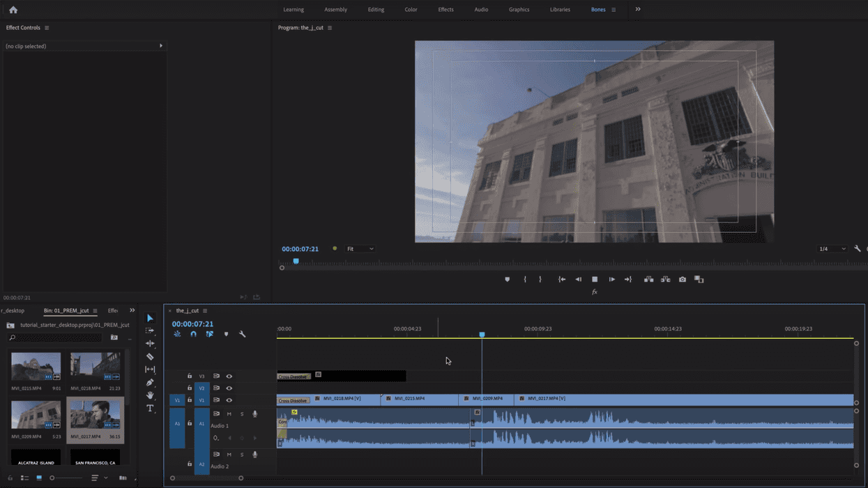868x488 pixels.
Task: Solo Audio 1 track
Action: pos(242,414)
